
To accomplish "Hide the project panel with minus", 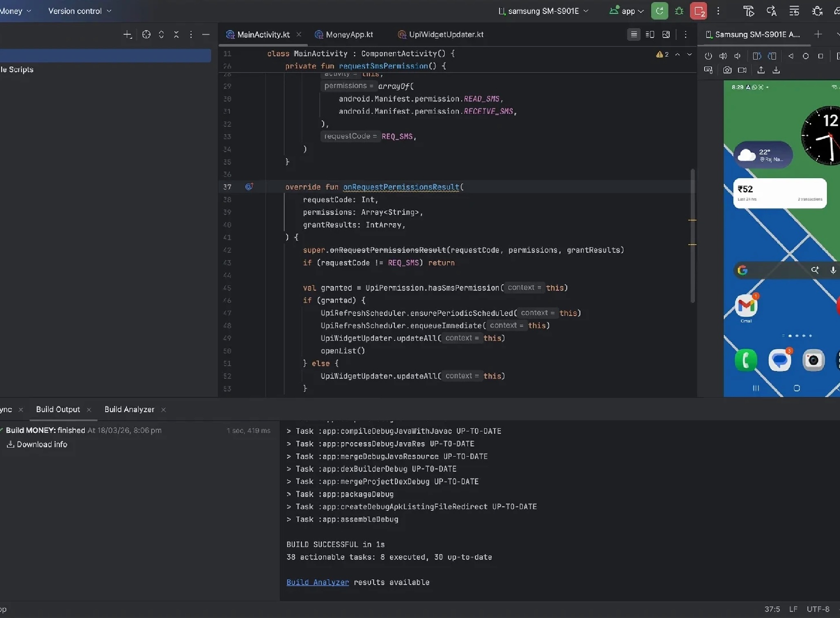I will click(206, 35).
